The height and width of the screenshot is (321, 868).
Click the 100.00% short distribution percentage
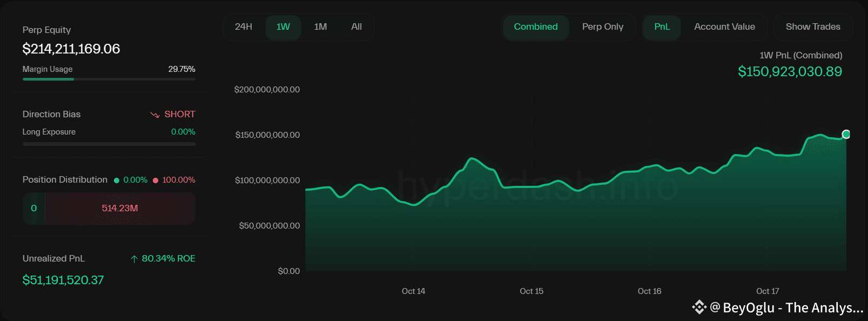pyautogui.click(x=179, y=180)
